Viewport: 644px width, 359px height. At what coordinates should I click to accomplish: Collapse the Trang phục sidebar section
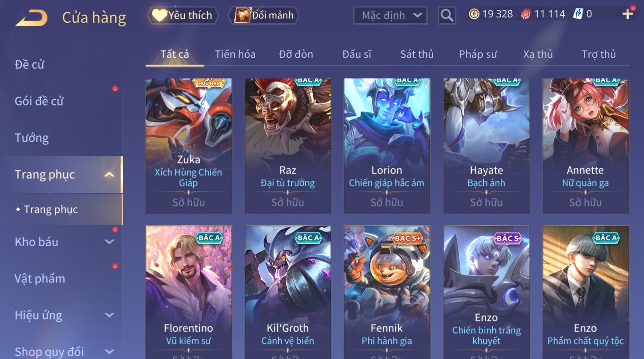pos(109,174)
